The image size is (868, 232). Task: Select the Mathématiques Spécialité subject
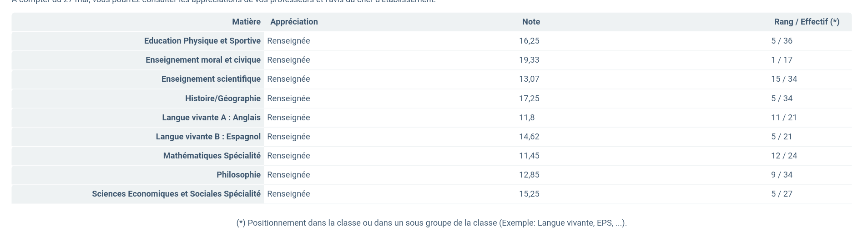[x=212, y=156]
